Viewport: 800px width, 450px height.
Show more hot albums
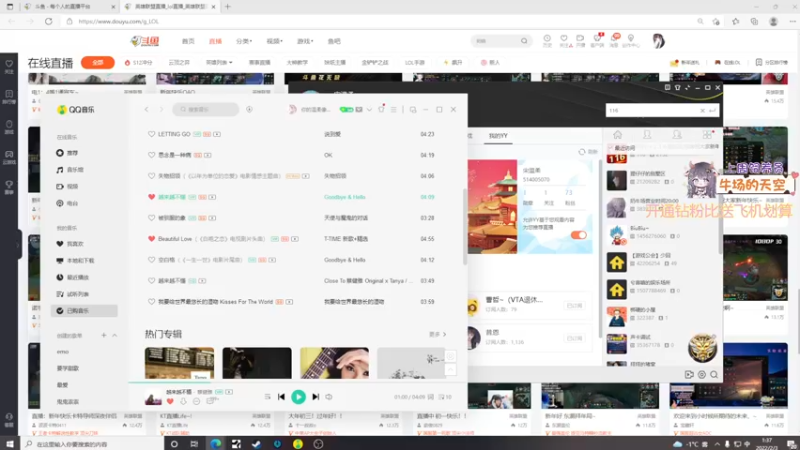pos(438,334)
